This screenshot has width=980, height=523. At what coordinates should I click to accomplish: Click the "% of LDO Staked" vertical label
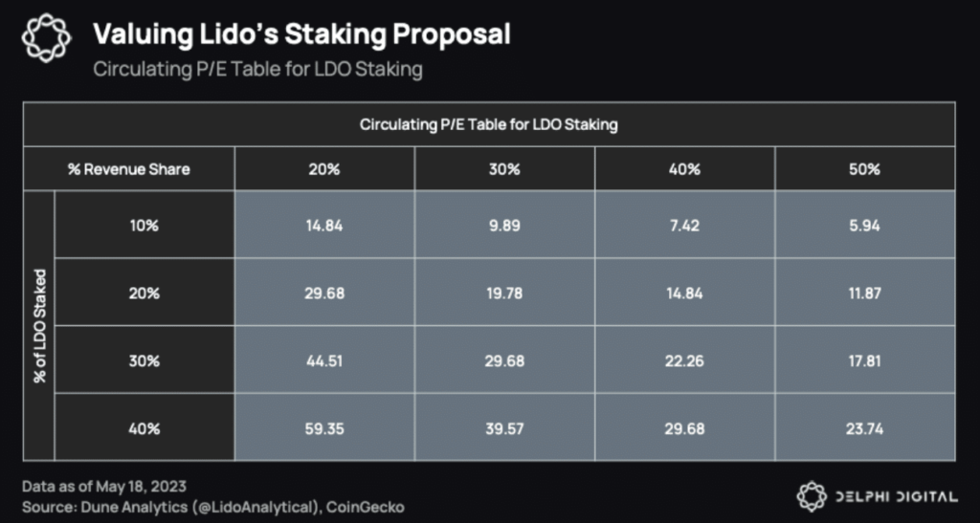click(40, 326)
